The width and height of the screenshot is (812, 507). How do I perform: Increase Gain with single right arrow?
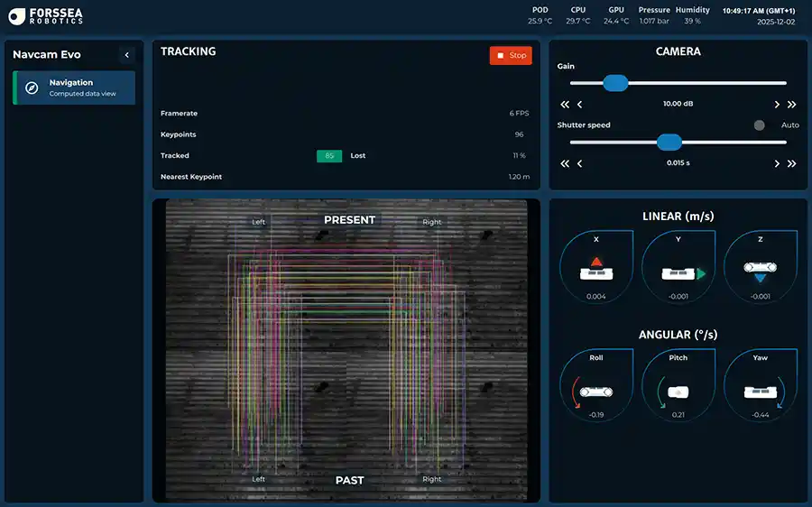pos(777,105)
